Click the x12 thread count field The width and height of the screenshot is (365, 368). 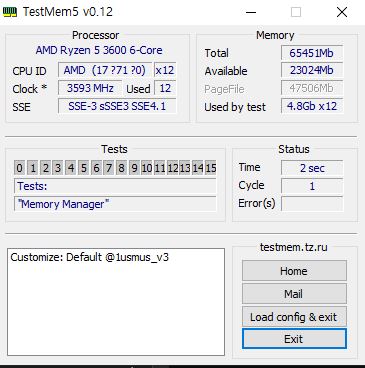(165, 70)
